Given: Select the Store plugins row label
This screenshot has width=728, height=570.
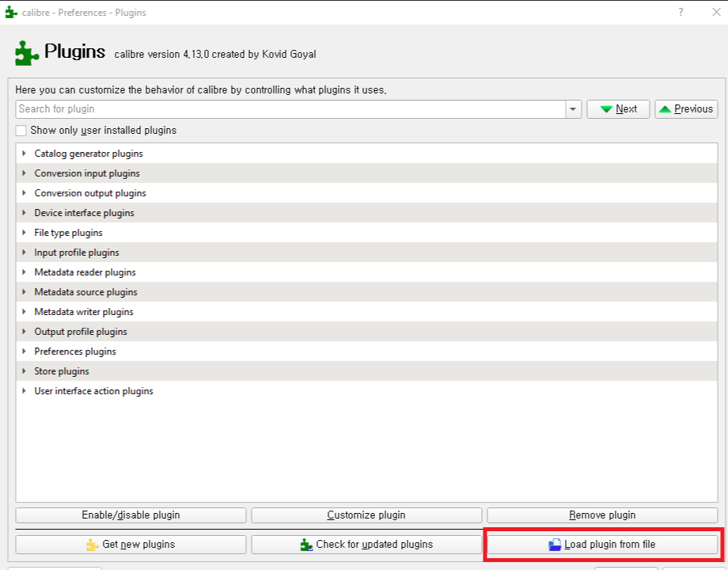Looking at the screenshot, I should (62, 371).
